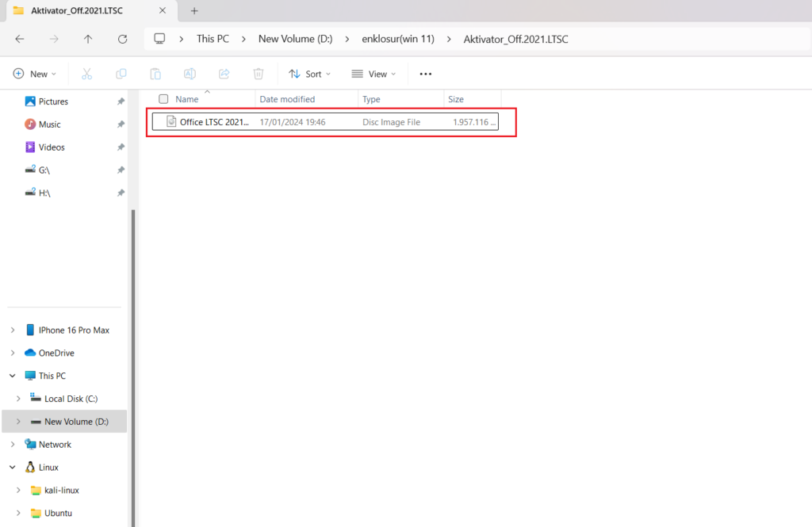Sort by Date modified column header
The image size is (812, 527).
(307, 99)
